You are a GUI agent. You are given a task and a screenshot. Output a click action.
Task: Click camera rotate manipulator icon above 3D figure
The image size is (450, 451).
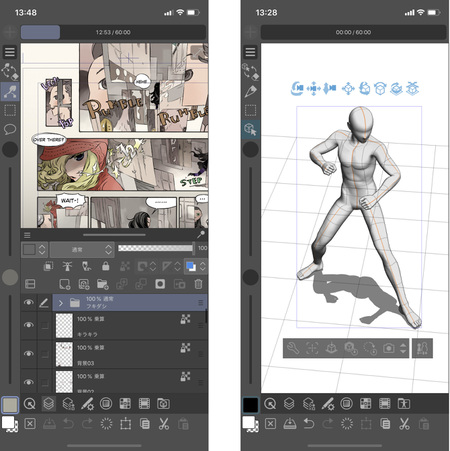[297, 89]
